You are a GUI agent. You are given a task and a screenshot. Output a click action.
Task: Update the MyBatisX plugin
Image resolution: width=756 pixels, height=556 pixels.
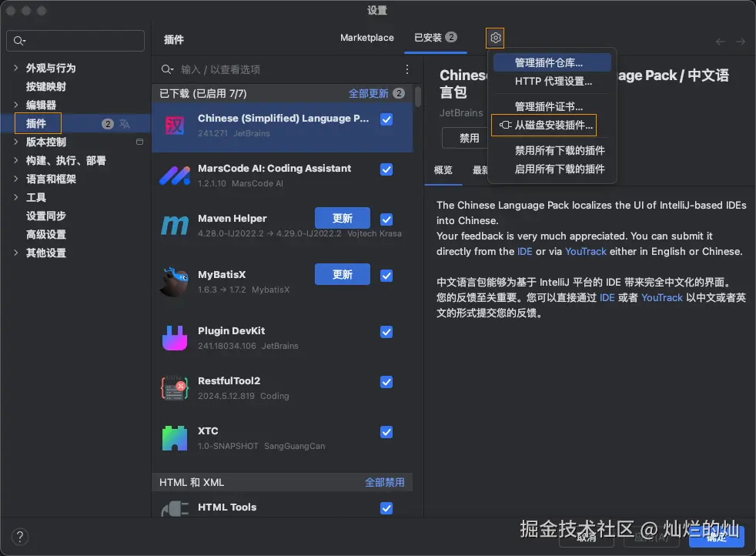[x=343, y=274]
